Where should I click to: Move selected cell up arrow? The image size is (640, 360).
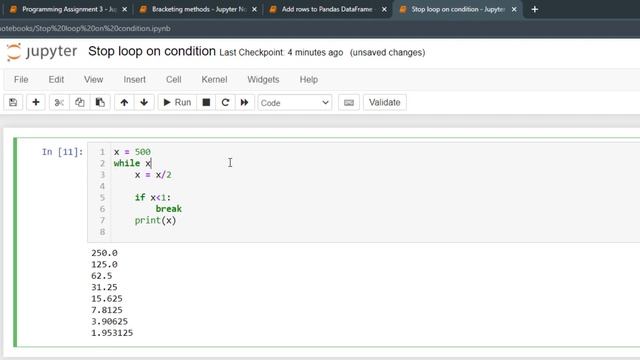point(124,102)
